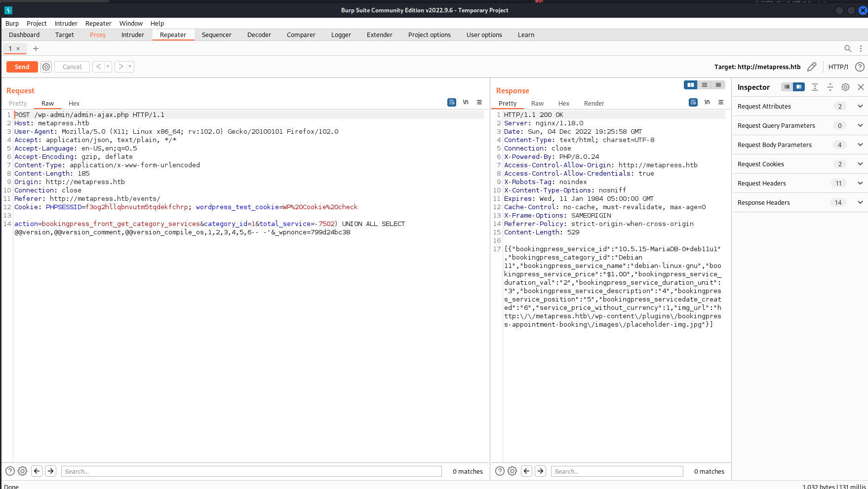Select Response Raw view tab
This screenshot has width=868, height=489.
click(x=537, y=103)
